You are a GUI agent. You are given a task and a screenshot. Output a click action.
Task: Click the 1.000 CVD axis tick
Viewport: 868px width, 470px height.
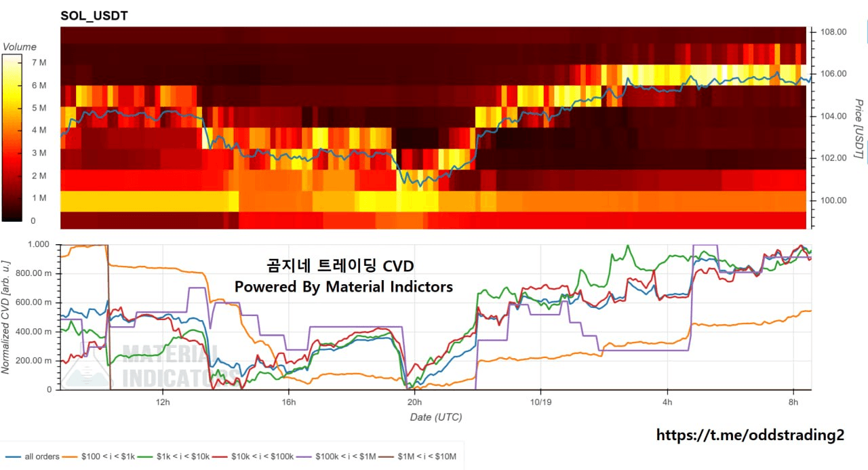40,244
